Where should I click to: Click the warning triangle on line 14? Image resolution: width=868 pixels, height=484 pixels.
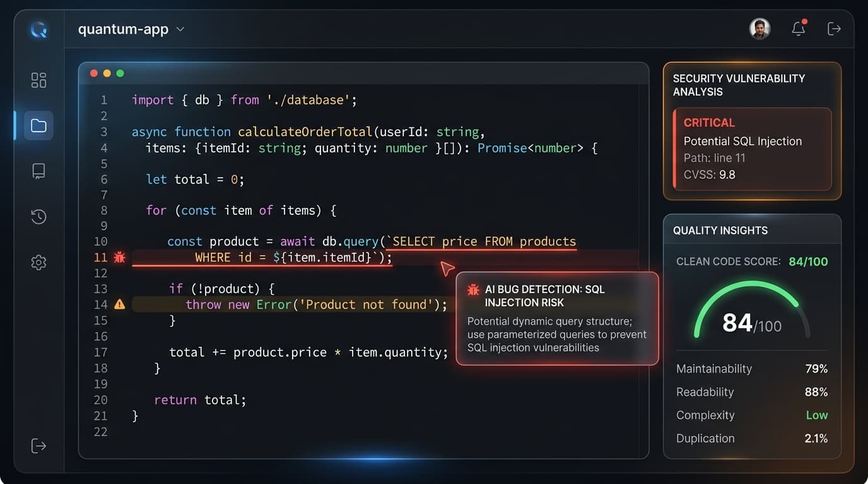119,304
